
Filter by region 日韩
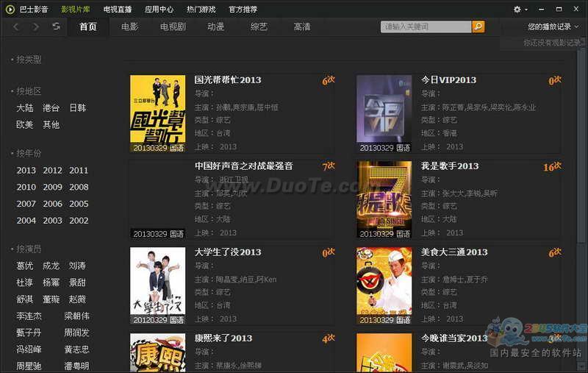pyautogui.click(x=78, y=108)
